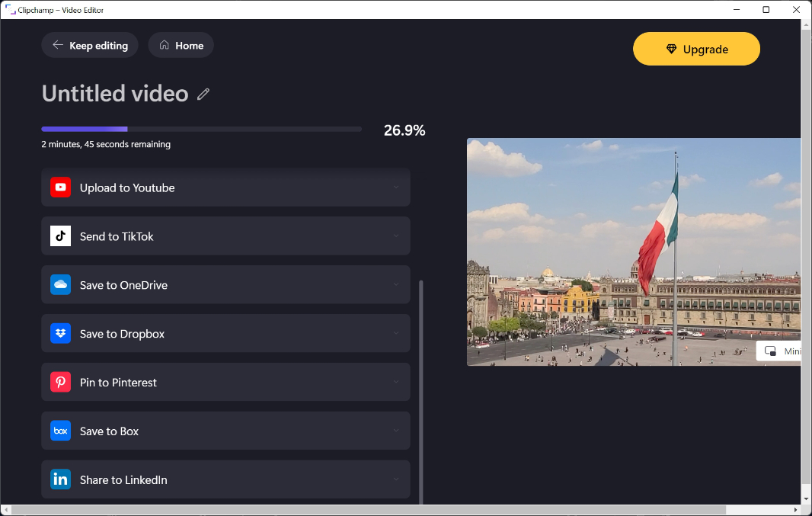Open the minimized player button on preview

pos(778,351)
